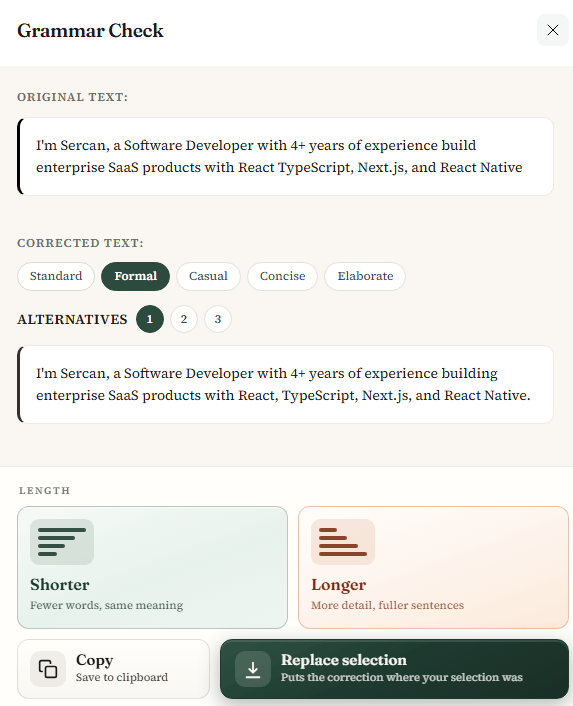This screenshot has width=573, height=706.
Task: Show alternative number 2
Action: [184, 319]
